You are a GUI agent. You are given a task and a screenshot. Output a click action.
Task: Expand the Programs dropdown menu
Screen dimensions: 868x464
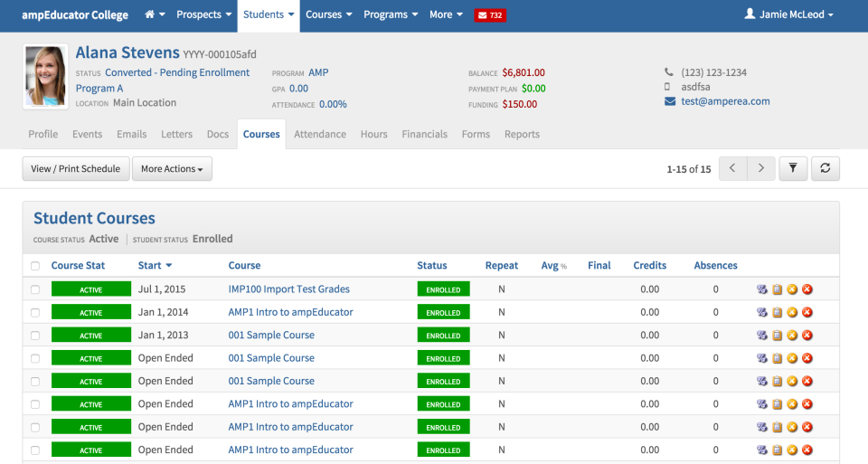(391, 15)
